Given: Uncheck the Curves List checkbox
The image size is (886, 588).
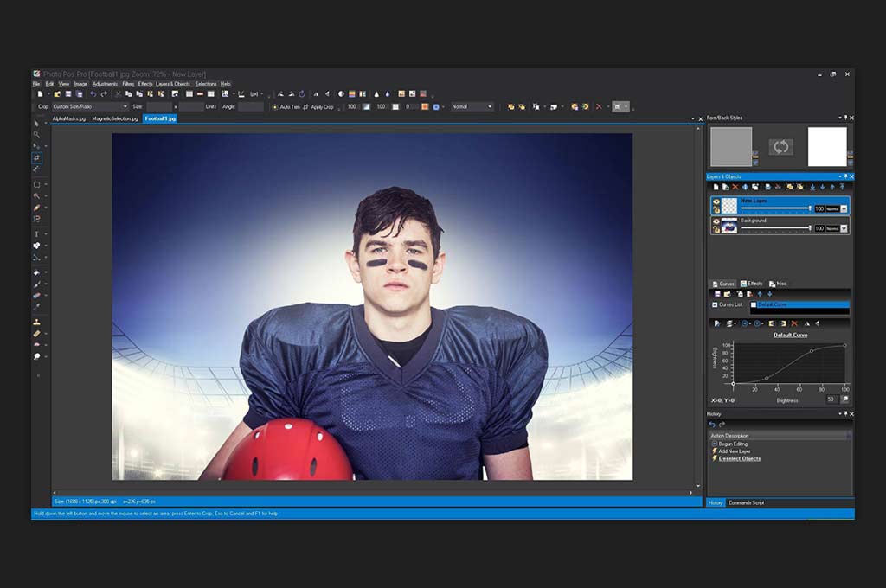Looking at the screenshot, I should [715, 304].
